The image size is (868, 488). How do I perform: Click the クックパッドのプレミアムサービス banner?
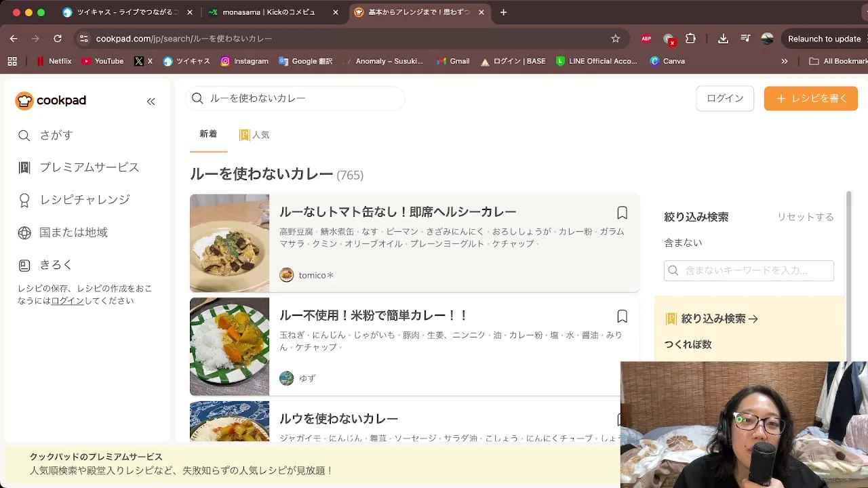312,464
